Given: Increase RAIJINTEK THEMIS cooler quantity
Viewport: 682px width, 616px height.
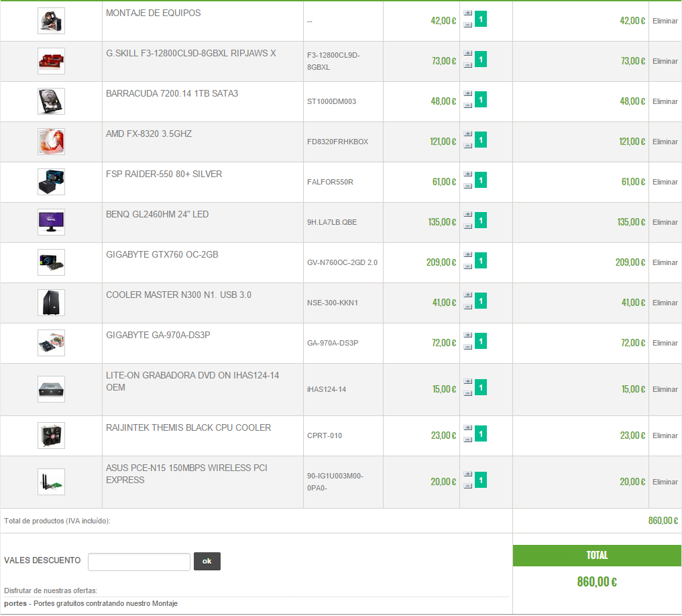Looking at the screenshot, I should pos(467,427).
